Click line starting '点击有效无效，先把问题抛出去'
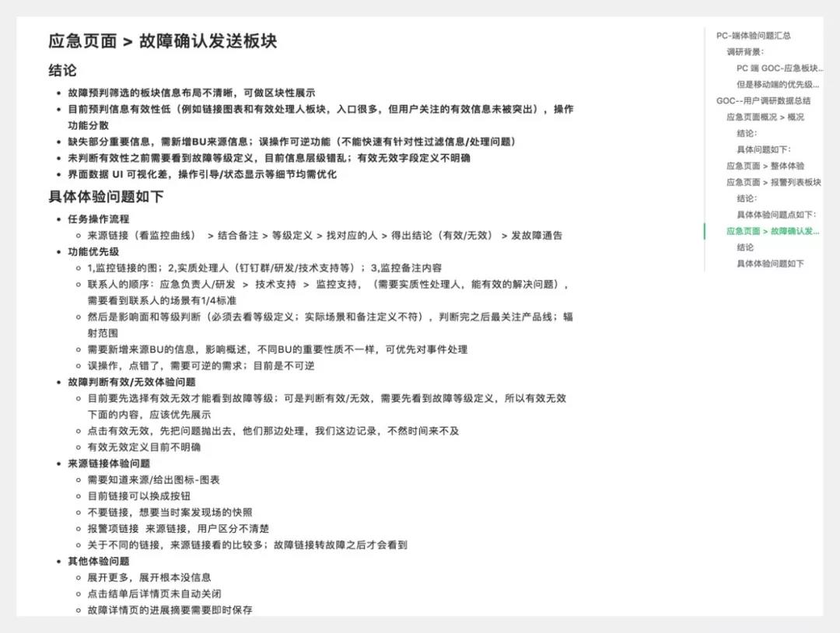Screen dimensions: 840x633 [x=273, y=431]
